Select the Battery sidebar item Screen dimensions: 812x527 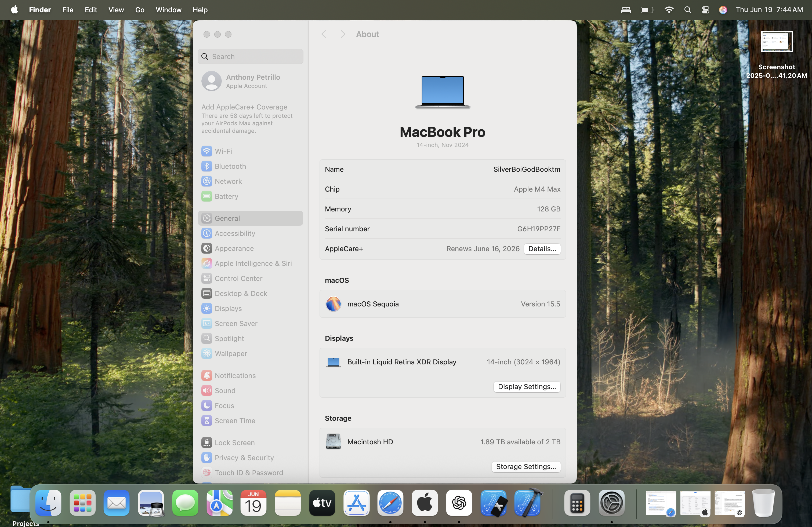226,196
